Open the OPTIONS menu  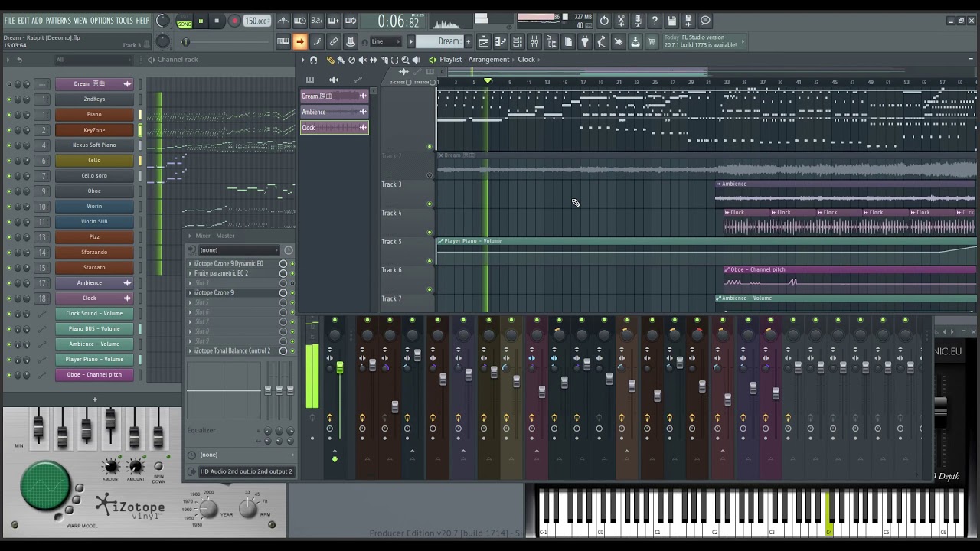[x=102, y=21]
